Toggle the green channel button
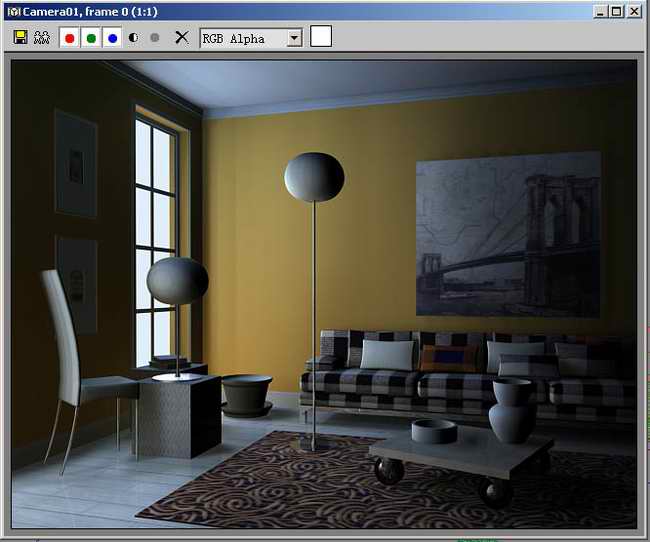 click(91, 38)
